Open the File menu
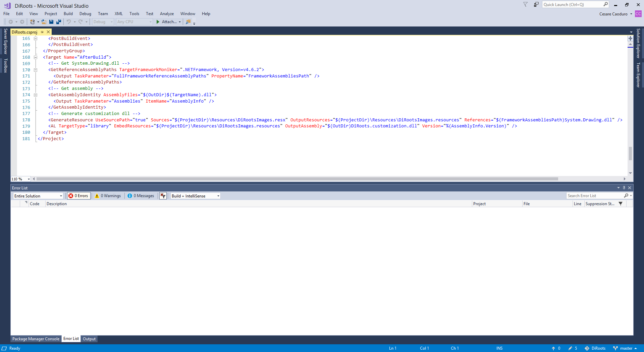 click(6, 14)
